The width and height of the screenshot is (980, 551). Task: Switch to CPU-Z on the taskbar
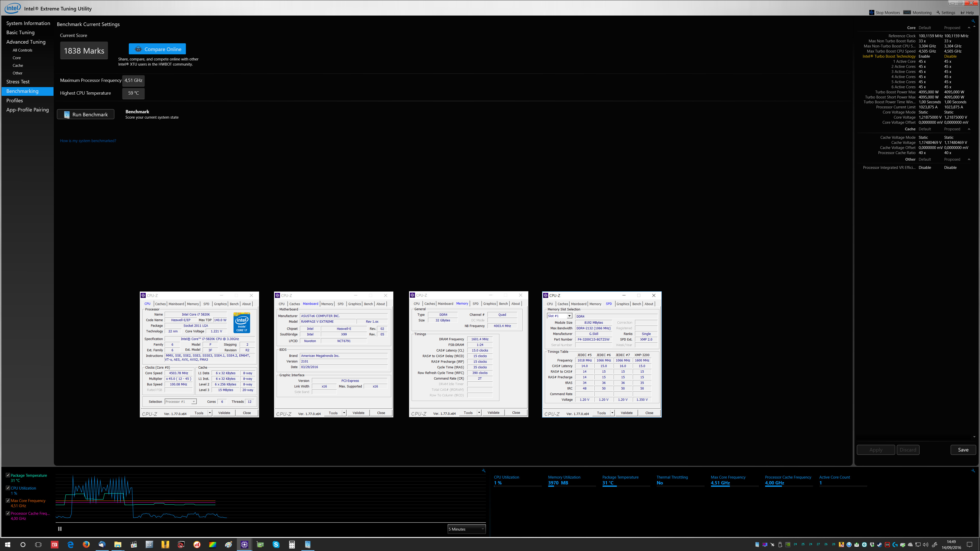244,545
